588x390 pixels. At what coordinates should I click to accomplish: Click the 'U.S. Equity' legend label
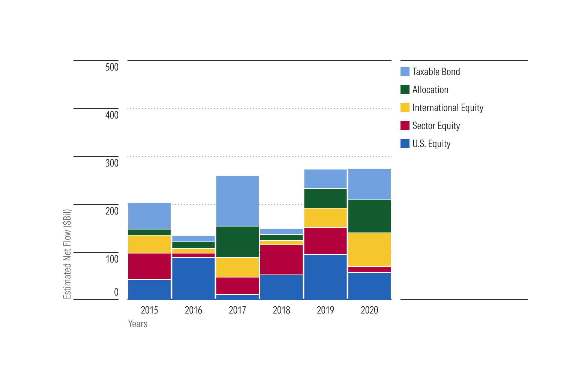click(x=432, y=144)
